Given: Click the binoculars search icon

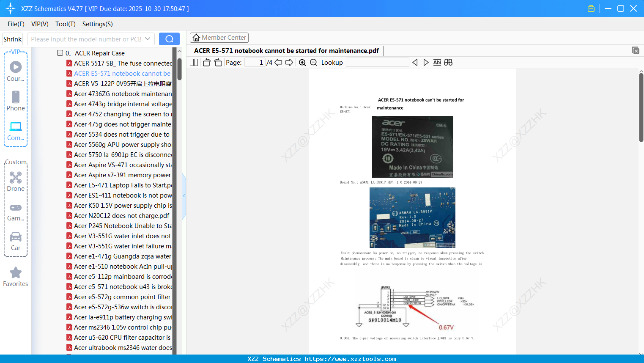Looking at the screenshot, I should (448, 63).
